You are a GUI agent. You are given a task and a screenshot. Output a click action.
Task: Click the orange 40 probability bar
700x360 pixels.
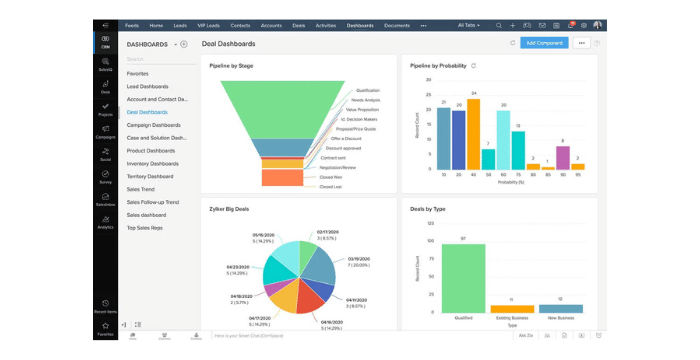[473, 134]
